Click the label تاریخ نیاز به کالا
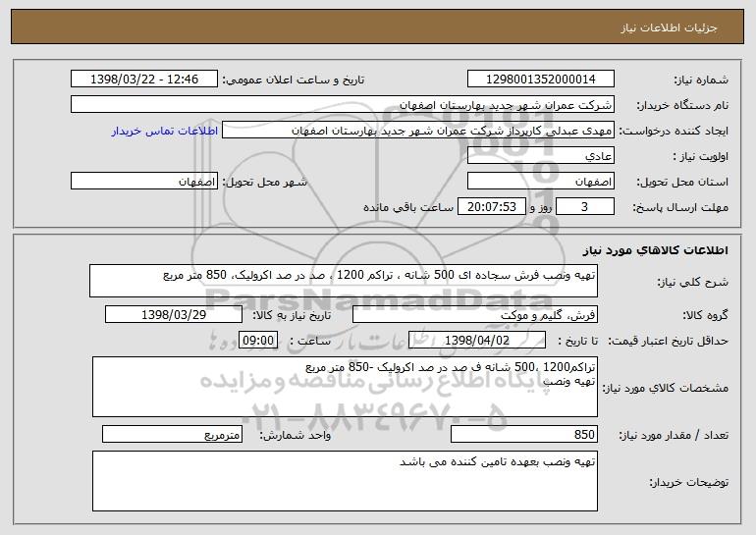Screen dimensions: 756x535 coord(292,316)
